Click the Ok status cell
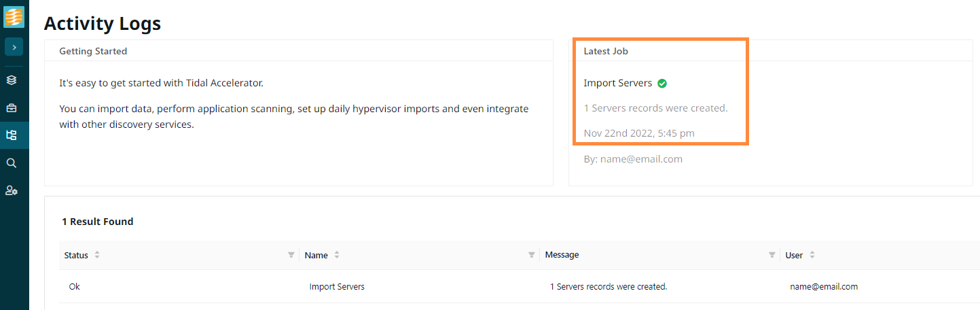The width and height of the screenshot is (980, 310). pyautogui.click(x=75, y=287)
